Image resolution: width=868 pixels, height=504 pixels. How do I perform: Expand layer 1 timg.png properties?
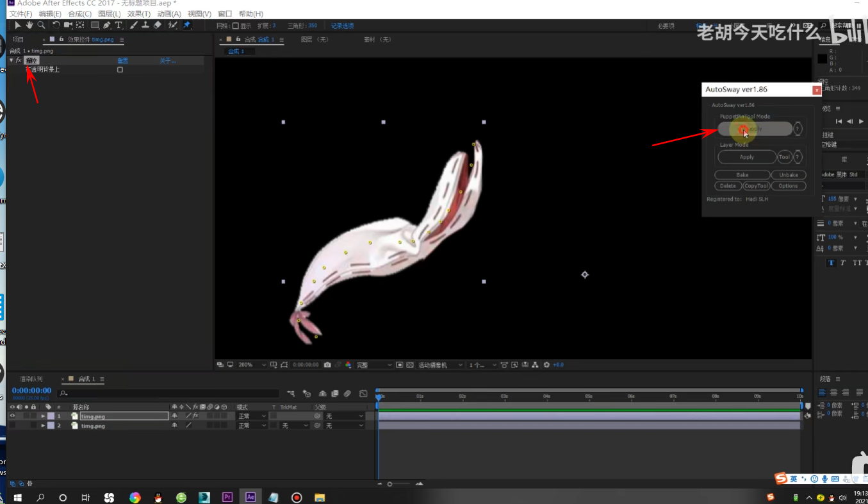point(43,416)
